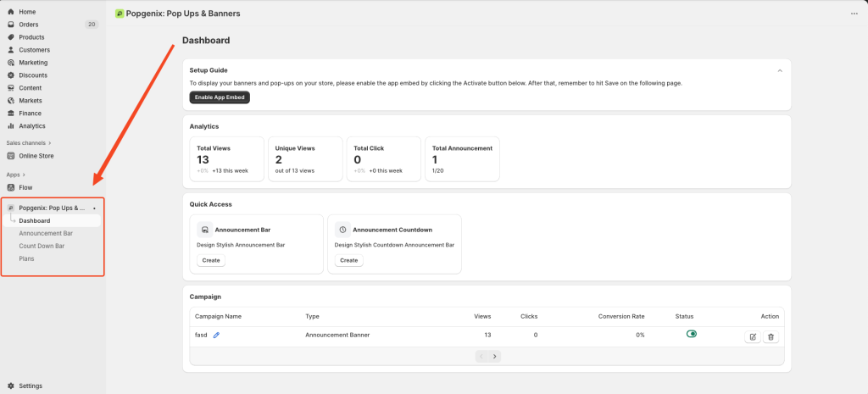
Task: Click the Orders count badge 20
Action: click(92, 25)
